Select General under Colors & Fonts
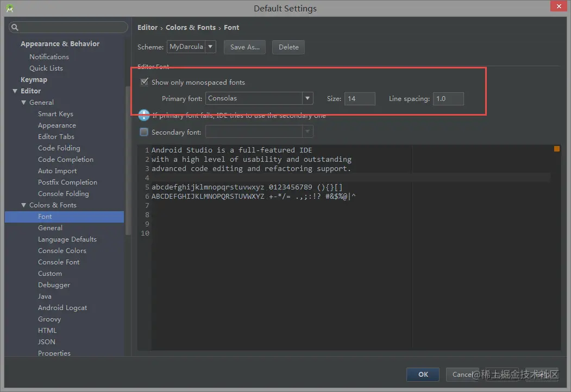The width and height of the screenshot is (571, 392). pos(50,228)
